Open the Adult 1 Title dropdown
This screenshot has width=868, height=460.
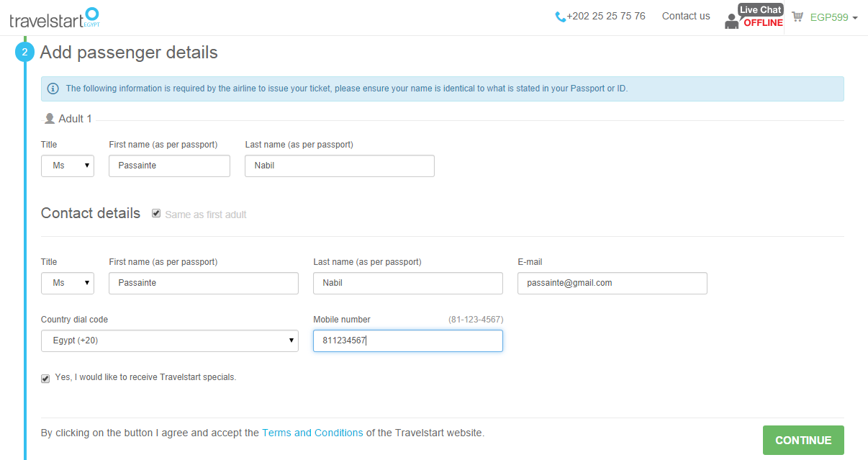tap(68, 166)
